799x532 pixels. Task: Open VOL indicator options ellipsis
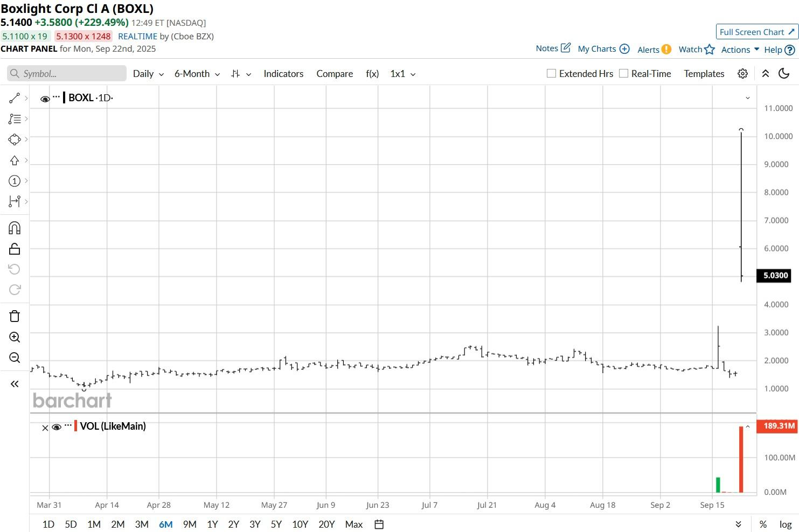tap(68, 425)
